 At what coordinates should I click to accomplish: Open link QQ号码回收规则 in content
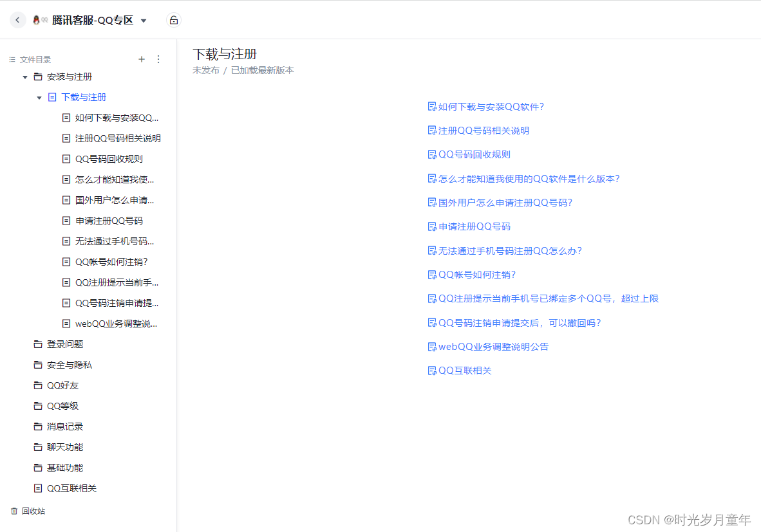tap(474, 154)
